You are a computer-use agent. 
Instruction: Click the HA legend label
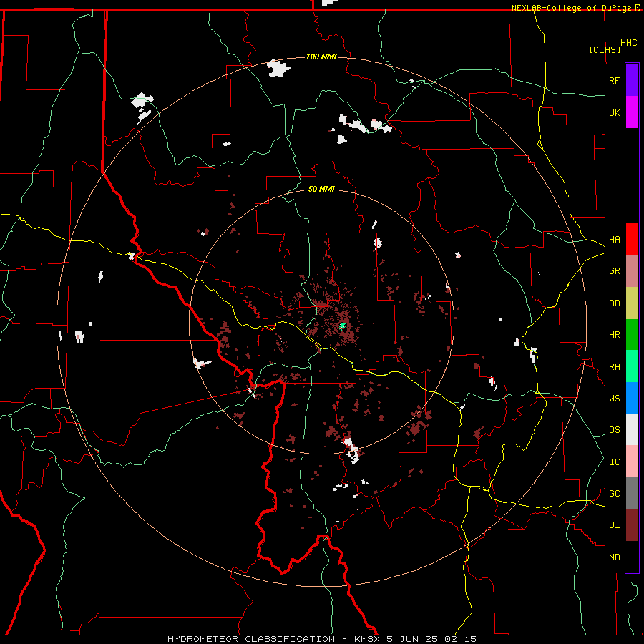tap(614, 240)
